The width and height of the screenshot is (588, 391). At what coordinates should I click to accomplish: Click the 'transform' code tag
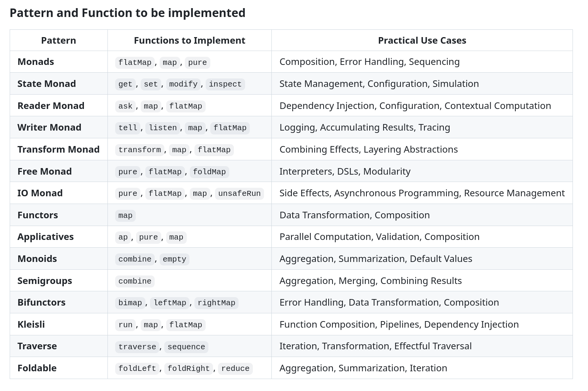140,150
